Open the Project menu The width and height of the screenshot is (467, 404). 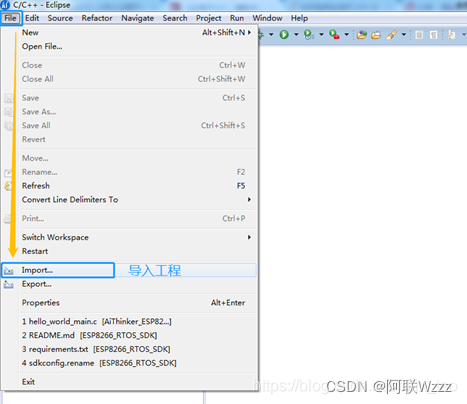pyautogui.click(x=209, y=18)
